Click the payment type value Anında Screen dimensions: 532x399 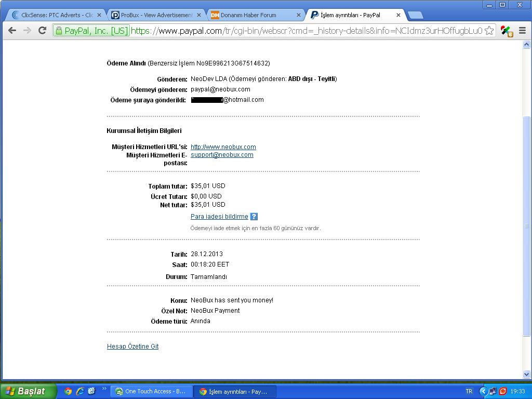point(200,321)
